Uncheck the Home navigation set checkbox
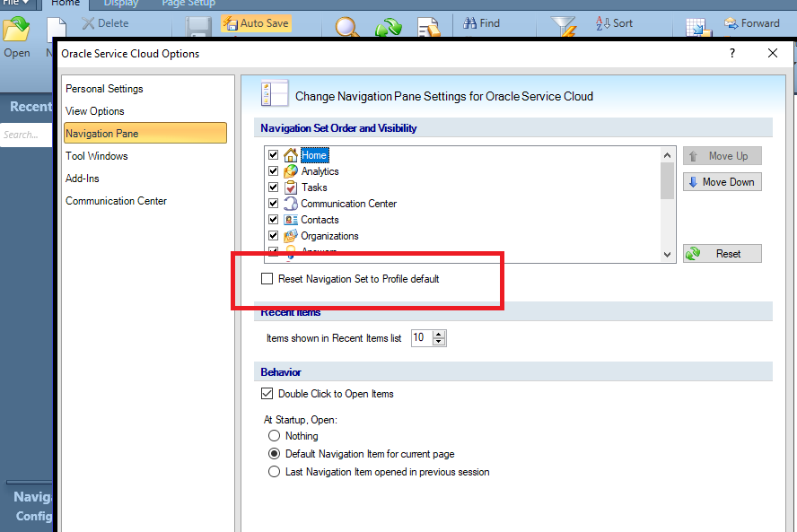 point(274,155)
